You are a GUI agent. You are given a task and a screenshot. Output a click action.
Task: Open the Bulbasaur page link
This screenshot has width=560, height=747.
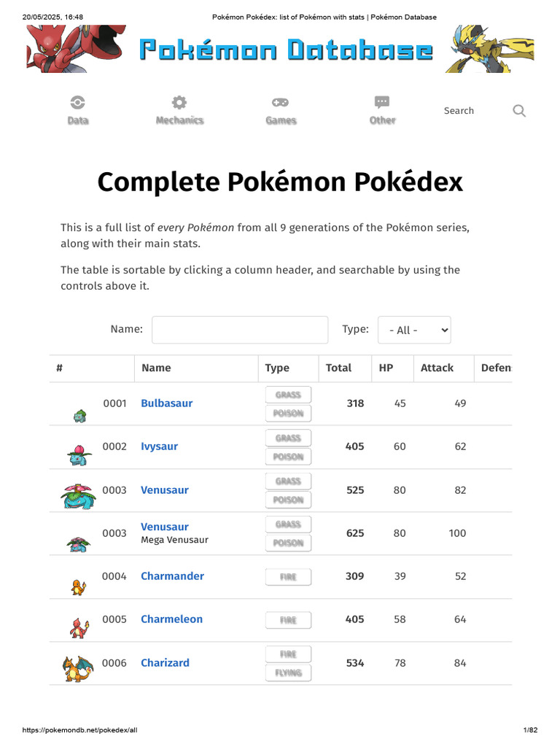point(166,403)
